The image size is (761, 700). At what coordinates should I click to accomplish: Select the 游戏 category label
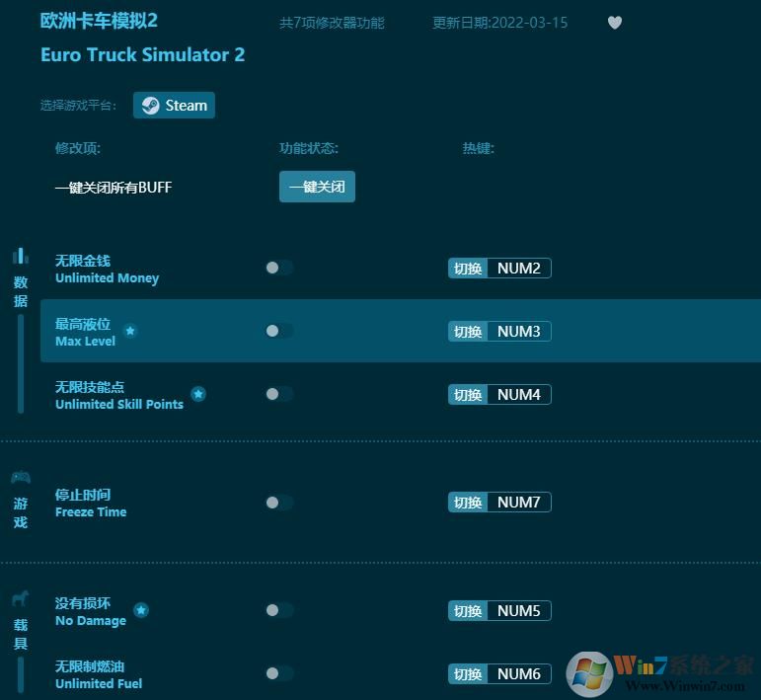click(21, 512)
